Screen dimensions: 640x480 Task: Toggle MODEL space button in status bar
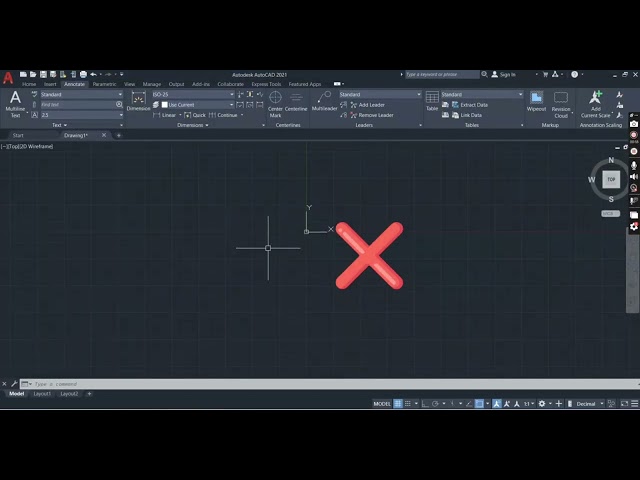pos(382,404)
